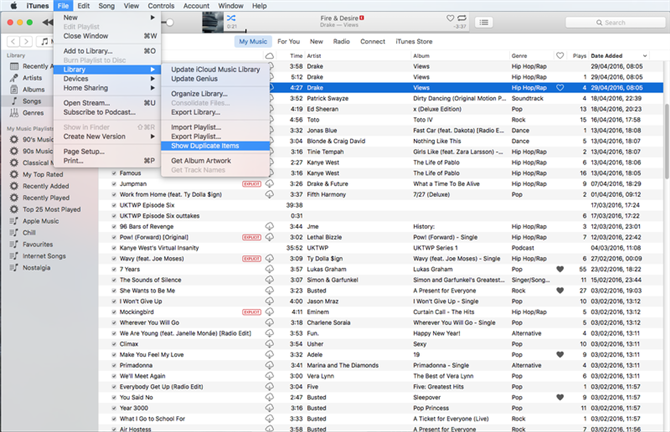Viewport: 670px width, 432px height.
Task: Go back with the left chevron button
Action: [13, 41]
